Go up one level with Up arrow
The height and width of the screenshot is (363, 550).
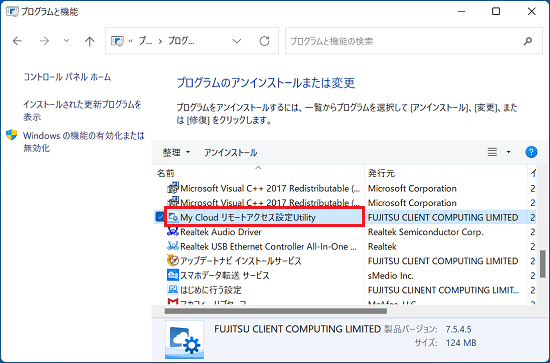tap(89, 41)
